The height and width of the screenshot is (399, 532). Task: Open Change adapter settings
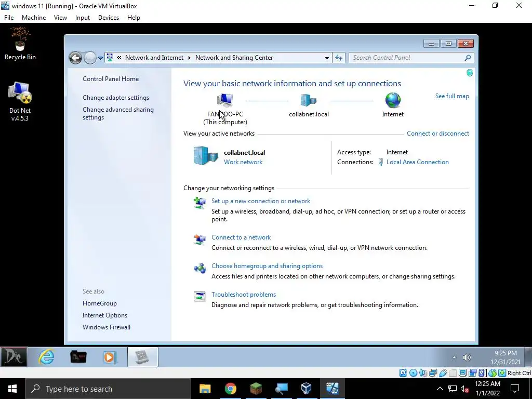tap(116, 97)
